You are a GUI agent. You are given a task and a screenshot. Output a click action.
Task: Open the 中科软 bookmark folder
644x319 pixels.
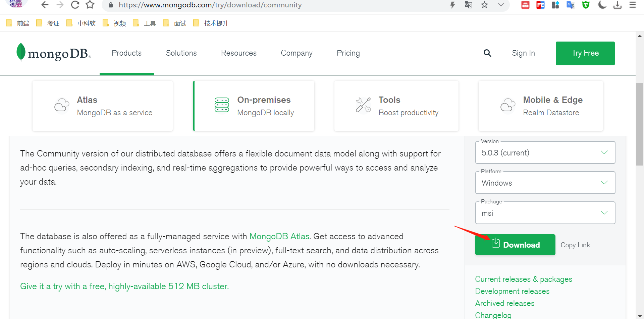pos(81,23)
